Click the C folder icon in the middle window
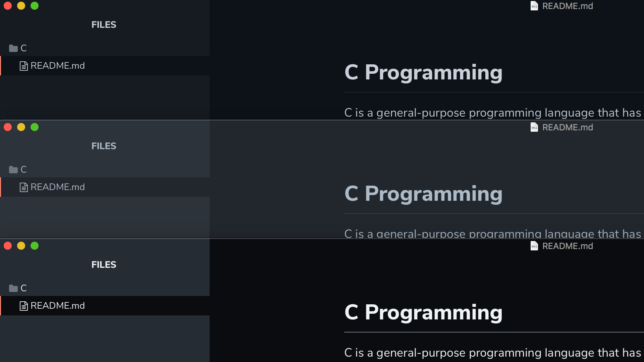Image resolution: width=644 pixels, height=362 pixels. pyautogui.click(x=13, y=170)
